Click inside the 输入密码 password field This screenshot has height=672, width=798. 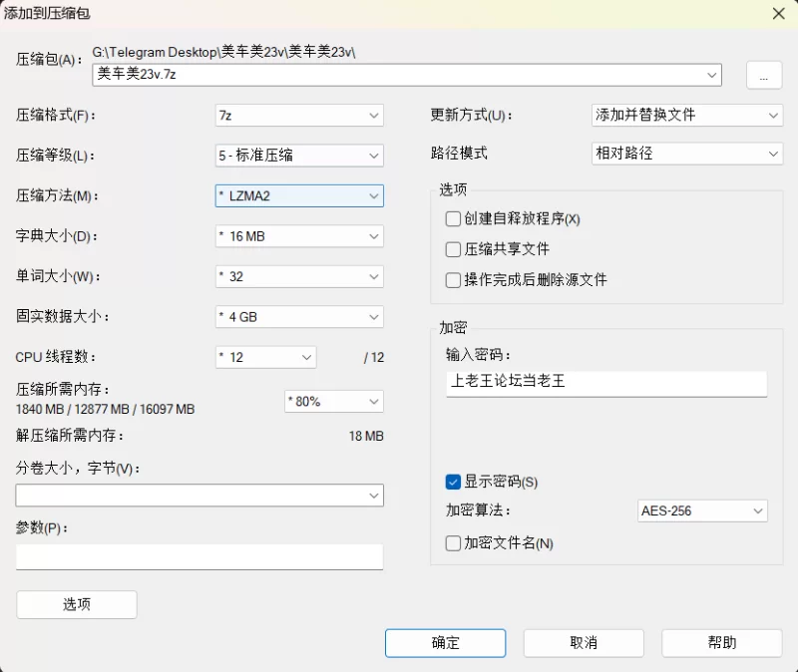pos(604,384)
